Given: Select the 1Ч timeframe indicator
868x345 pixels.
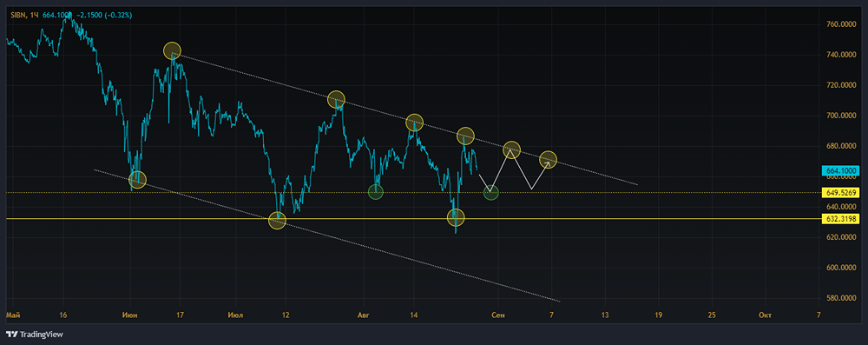Looking at the screenshot, I should click(35, 15).
